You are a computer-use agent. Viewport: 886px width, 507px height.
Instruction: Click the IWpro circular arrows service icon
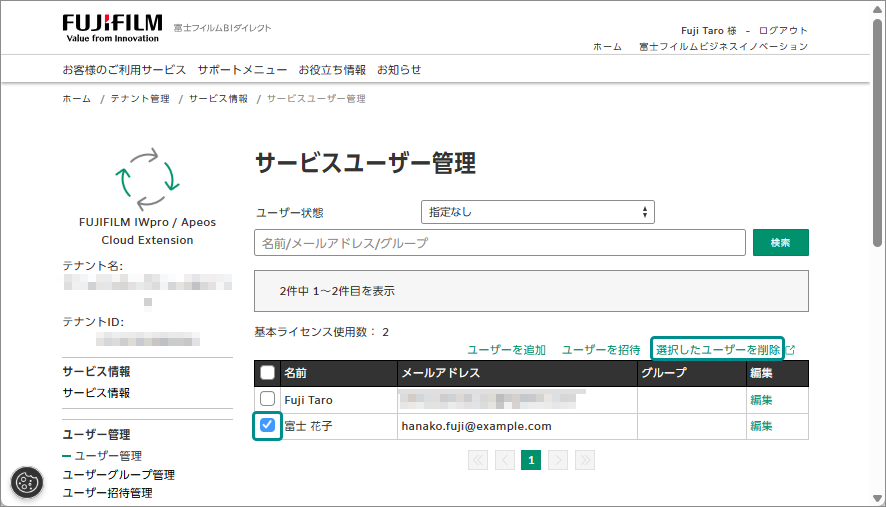click(147, 179)
